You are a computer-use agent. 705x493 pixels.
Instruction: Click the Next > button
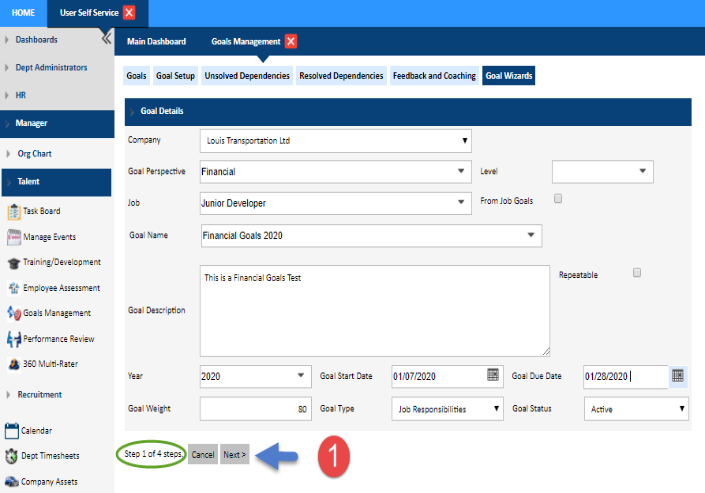tap(235, 454)
